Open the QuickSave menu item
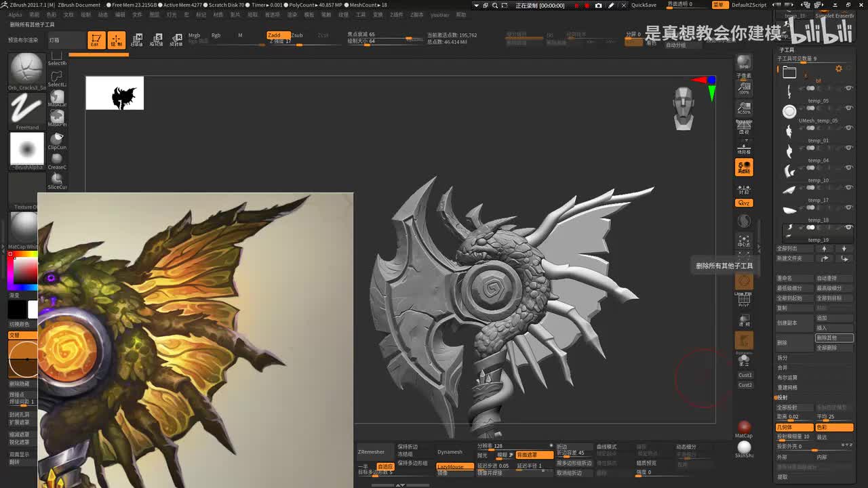 click(644, 5)
